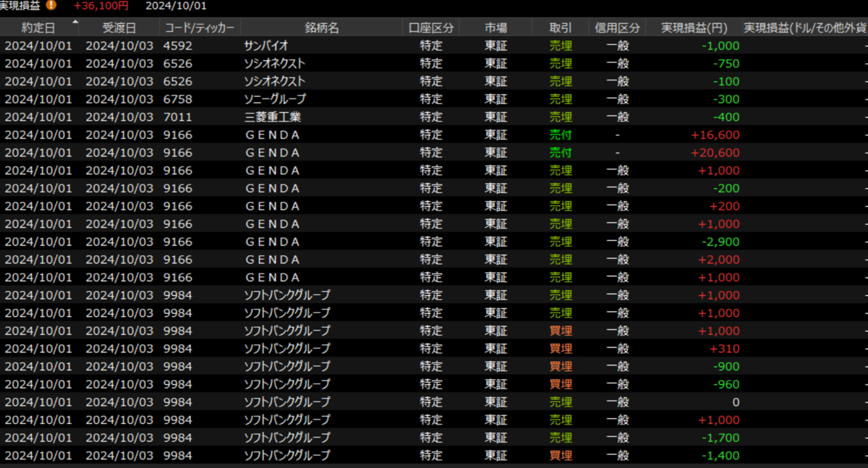868x468 pixels.
Task: Sort by the 口座区分 column header
Action: click(x=431, y=27)
